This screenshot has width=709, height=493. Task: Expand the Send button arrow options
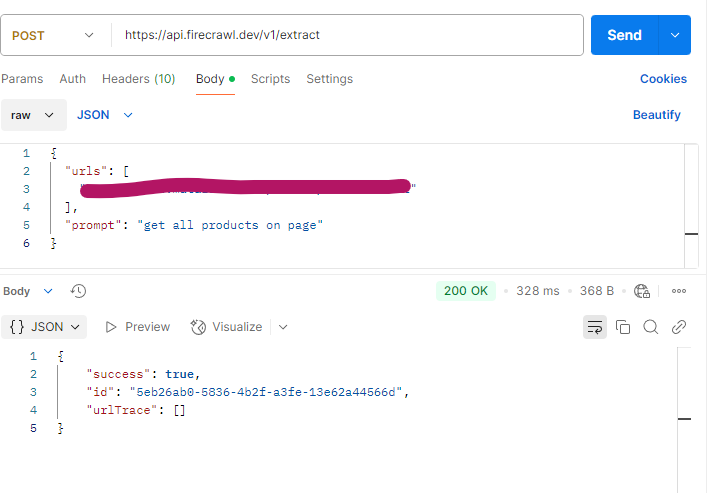pos(675,35)
